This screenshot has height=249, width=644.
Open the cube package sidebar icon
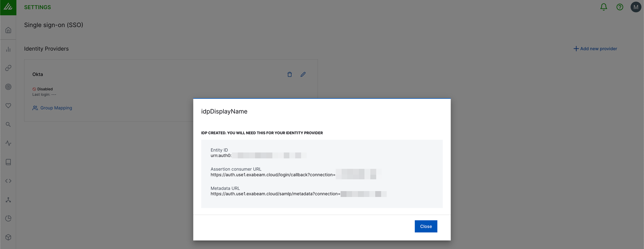[x=8, y=237]
